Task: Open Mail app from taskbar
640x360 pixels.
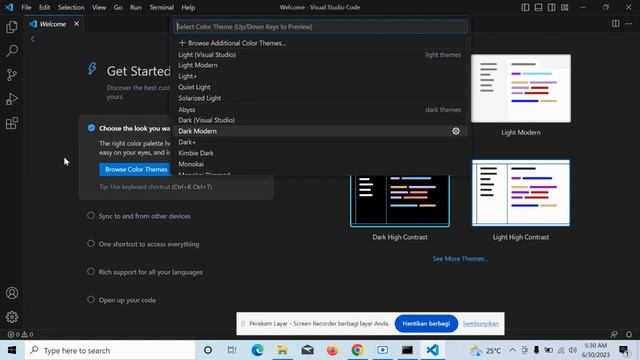Action: tap(307, 350)
